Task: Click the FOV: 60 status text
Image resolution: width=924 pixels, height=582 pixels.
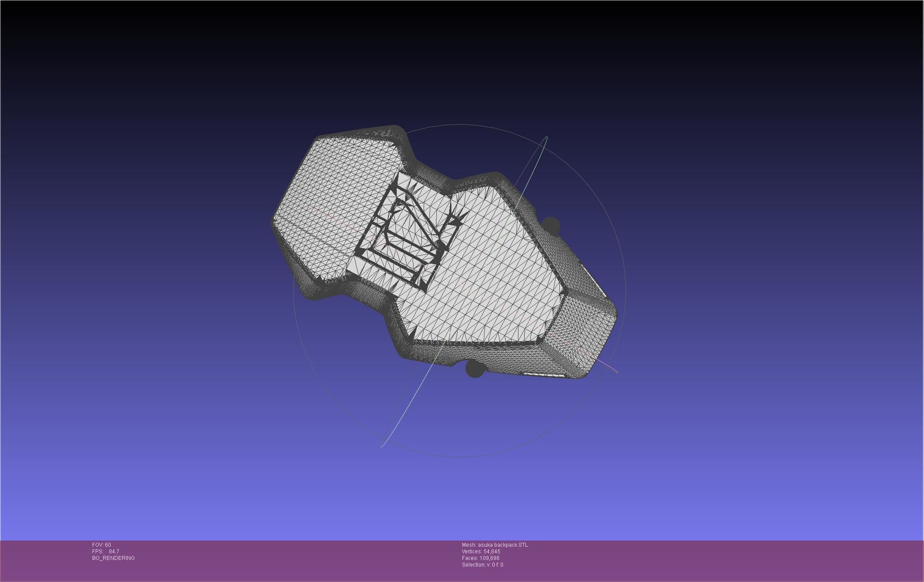Action: click(x=101, y=545)
